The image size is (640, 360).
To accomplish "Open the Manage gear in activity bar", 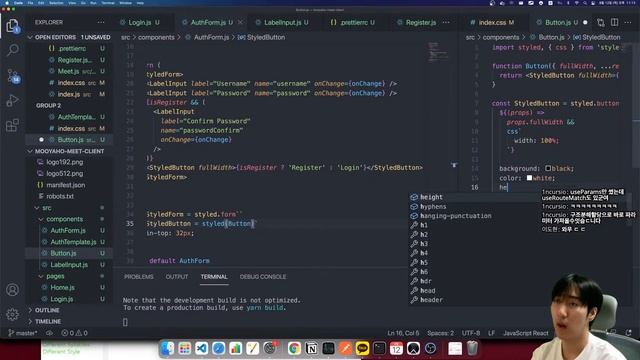I will point(12,314).
